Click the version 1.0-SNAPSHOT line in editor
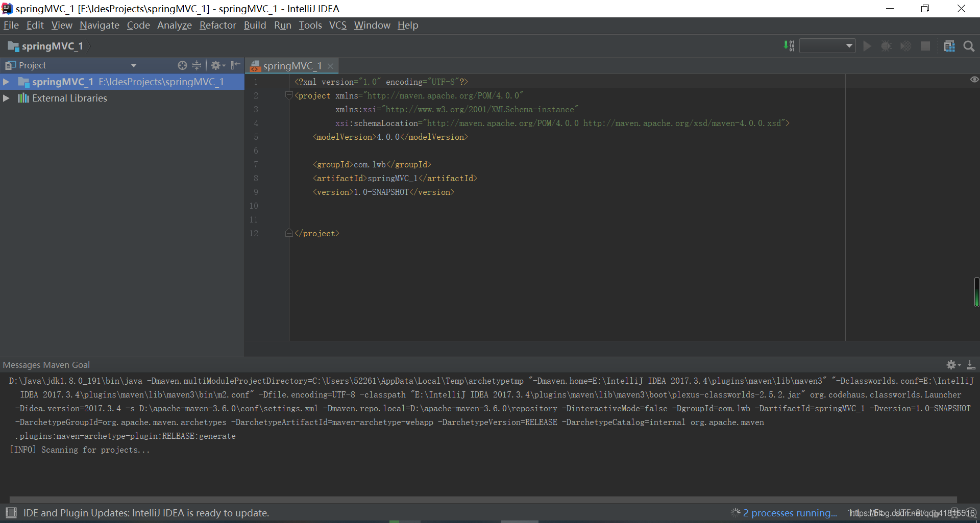 click(383, 192)
